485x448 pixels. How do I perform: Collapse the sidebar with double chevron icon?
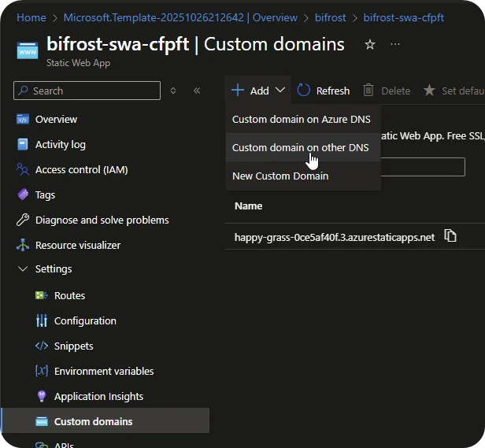197,91
